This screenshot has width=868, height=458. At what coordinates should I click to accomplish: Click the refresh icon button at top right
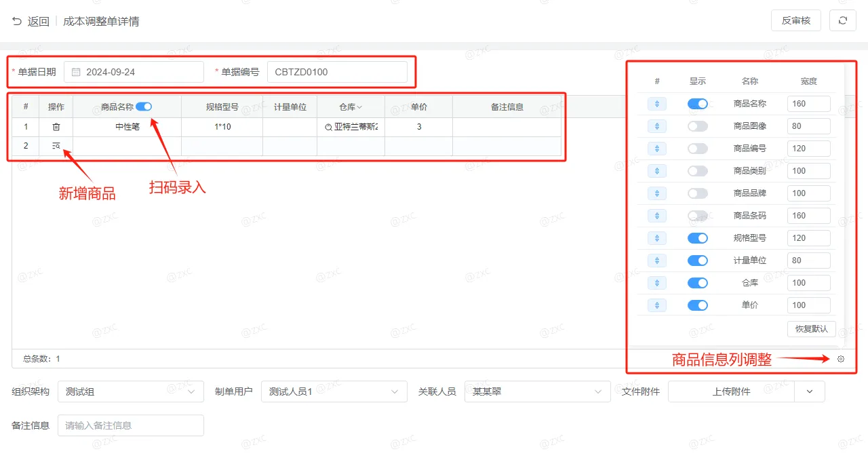pos(843,20)
